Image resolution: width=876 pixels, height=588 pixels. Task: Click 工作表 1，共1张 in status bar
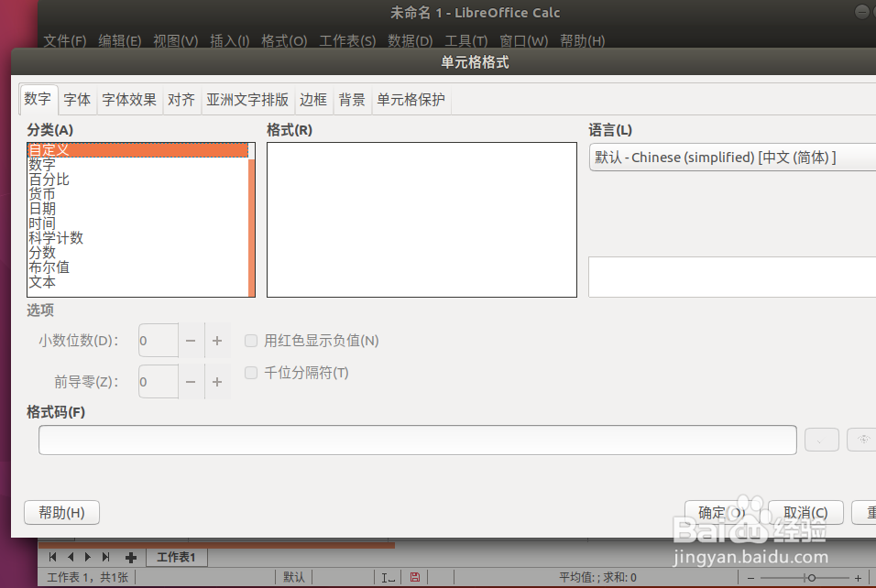point(88,577)
